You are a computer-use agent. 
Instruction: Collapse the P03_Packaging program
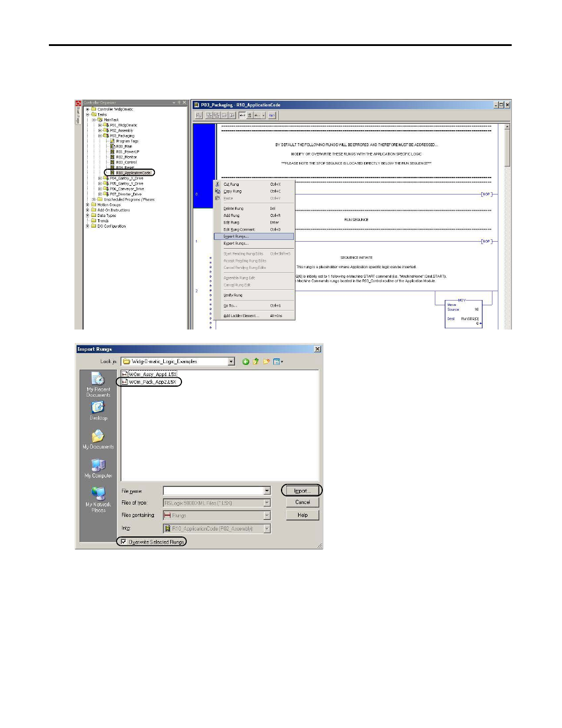click(100, 136)
